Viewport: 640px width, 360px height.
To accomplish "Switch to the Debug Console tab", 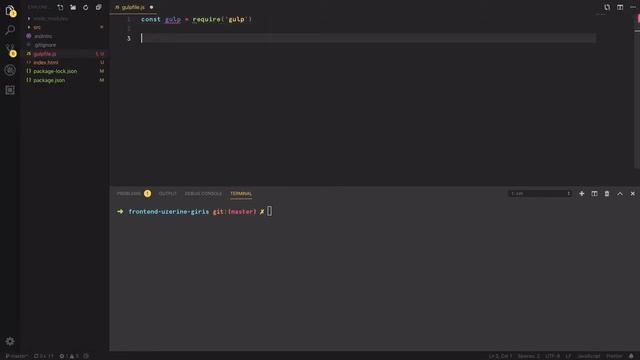I will tap(203, 193).
